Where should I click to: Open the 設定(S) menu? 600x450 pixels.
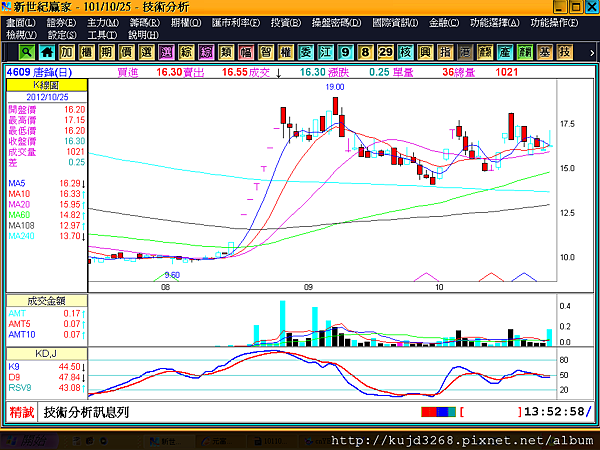tap(62, 35)
